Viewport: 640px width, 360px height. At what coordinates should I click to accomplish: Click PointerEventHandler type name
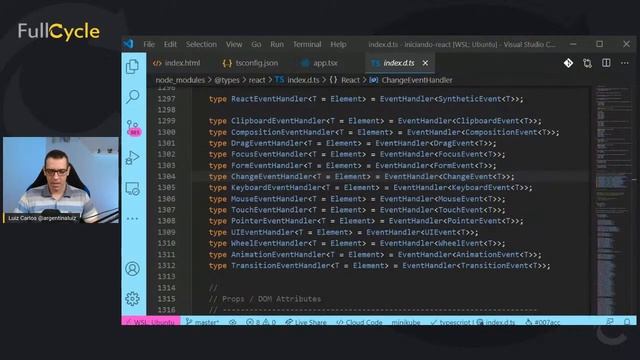pos(274,221)
